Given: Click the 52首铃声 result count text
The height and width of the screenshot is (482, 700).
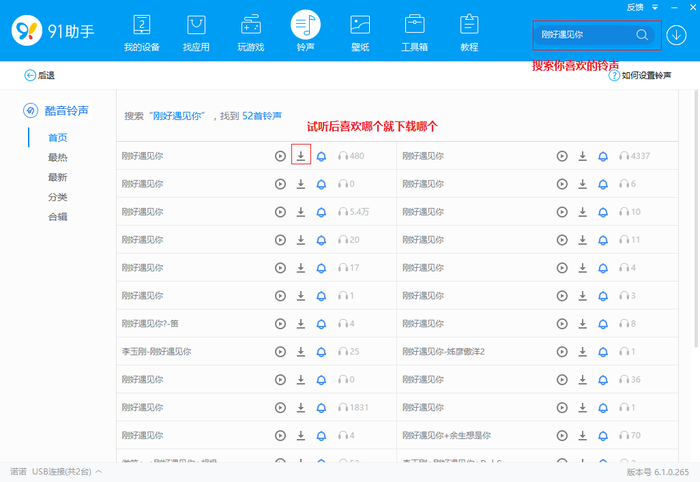Looking at the screenshot, I should (x=262, y=116).
